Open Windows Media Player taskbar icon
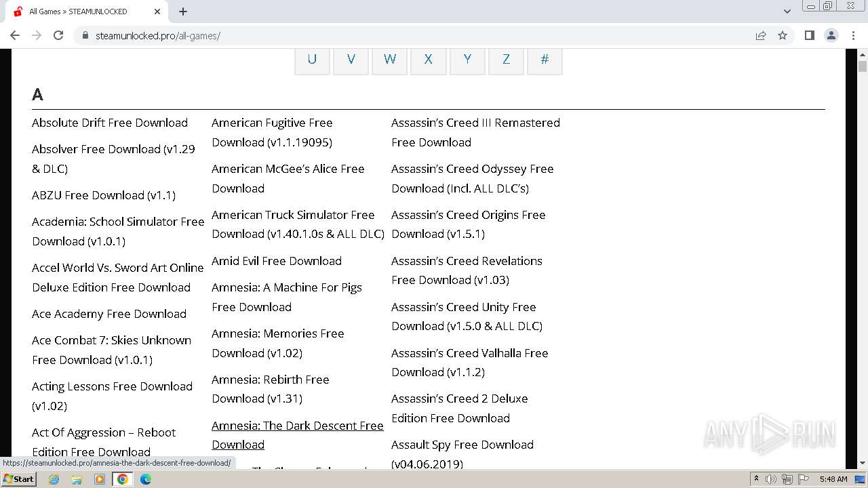The height and width of the screenshot is (488, 868). tap(100, 479)
